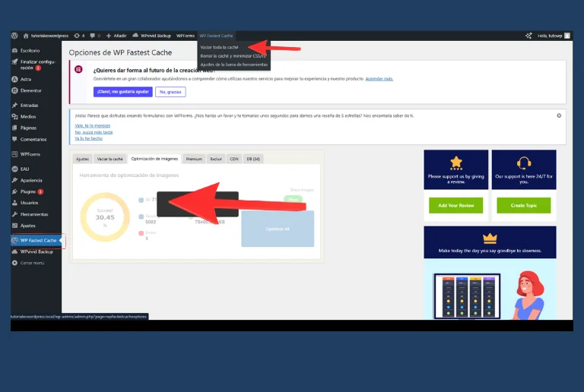Select Vaciar toda la caché menu entry

pyautogui.click(x=219, y=47)
